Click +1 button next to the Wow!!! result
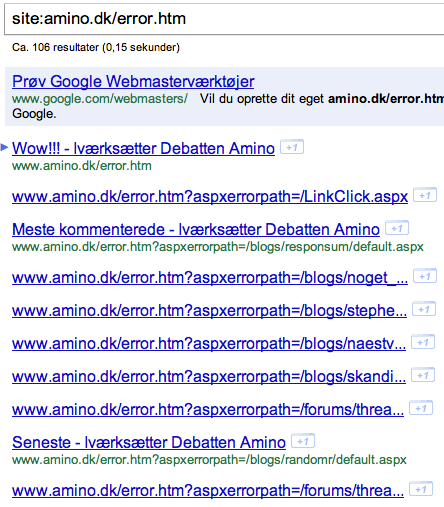Image resolution: width=444 pixels, height=507 pixels. tap(292, 147)
